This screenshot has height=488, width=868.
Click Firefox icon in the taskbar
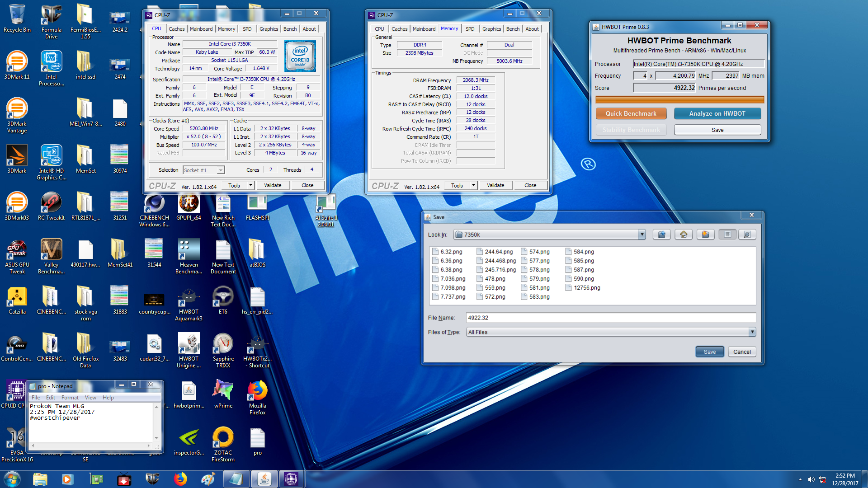(180, 479)
